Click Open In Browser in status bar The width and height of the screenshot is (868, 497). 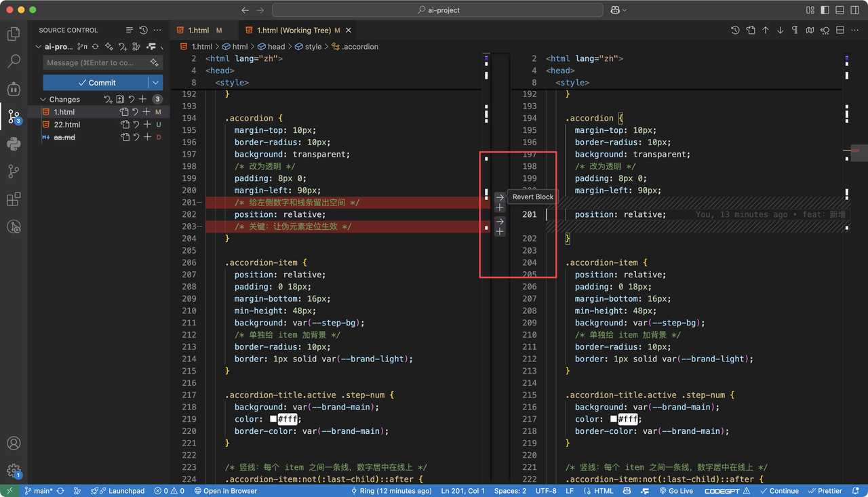click(225, 491)
